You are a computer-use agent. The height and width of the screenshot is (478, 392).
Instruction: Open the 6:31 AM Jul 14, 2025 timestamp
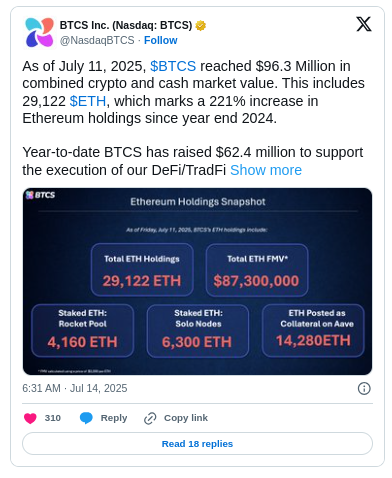click(x=75, y=388)
